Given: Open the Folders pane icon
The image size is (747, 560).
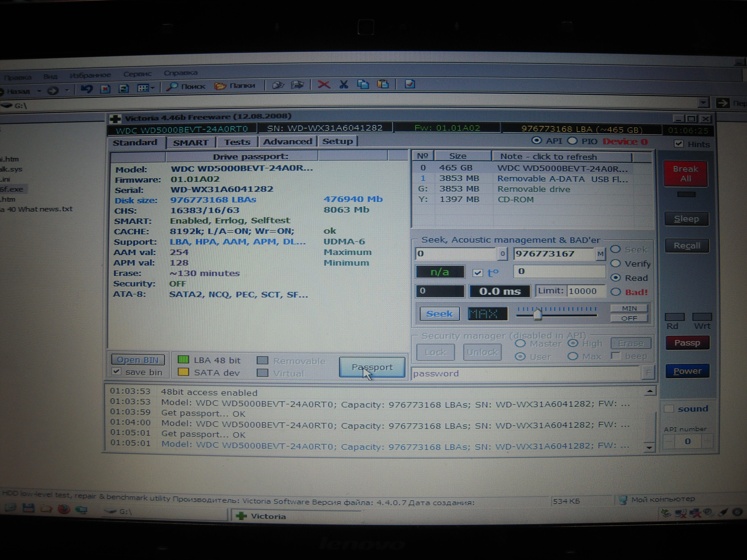Looking at the screenshot, I should [221, 86].
